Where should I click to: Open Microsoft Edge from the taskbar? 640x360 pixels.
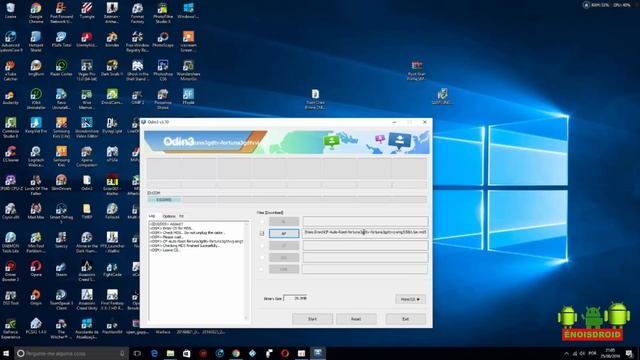154,353
